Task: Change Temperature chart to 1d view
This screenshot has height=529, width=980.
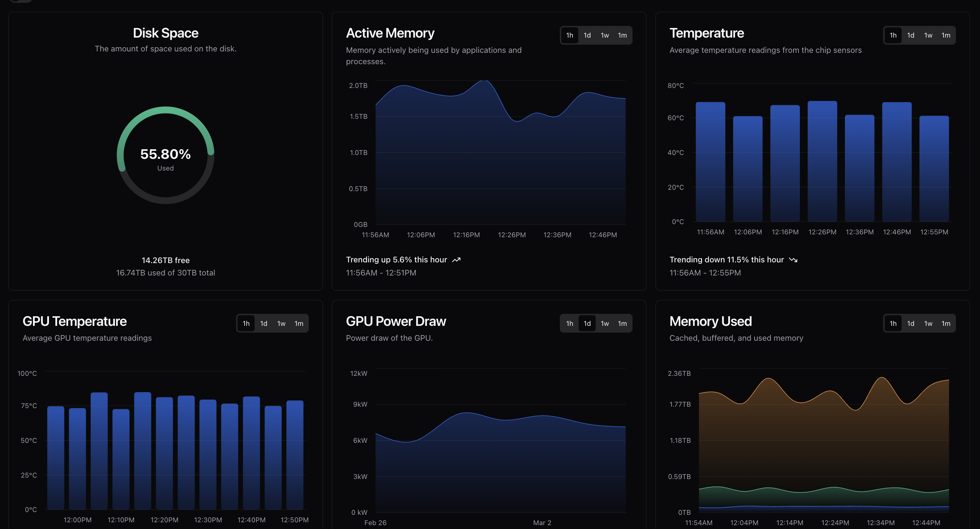Action: [911, 35]
